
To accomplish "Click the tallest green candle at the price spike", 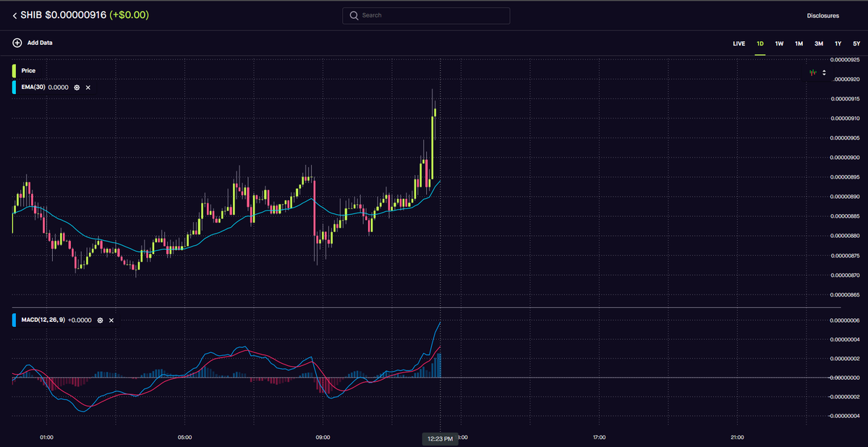I will [432, 147].
